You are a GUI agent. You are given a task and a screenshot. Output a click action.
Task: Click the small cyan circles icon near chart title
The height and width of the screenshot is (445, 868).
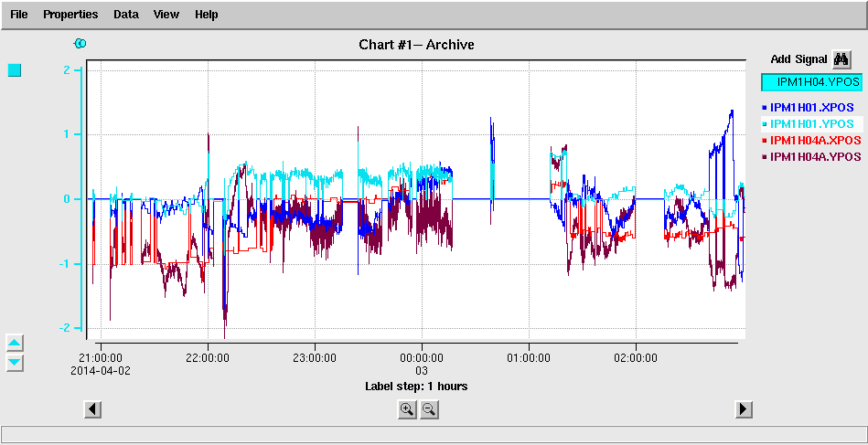tap(80, 44)
